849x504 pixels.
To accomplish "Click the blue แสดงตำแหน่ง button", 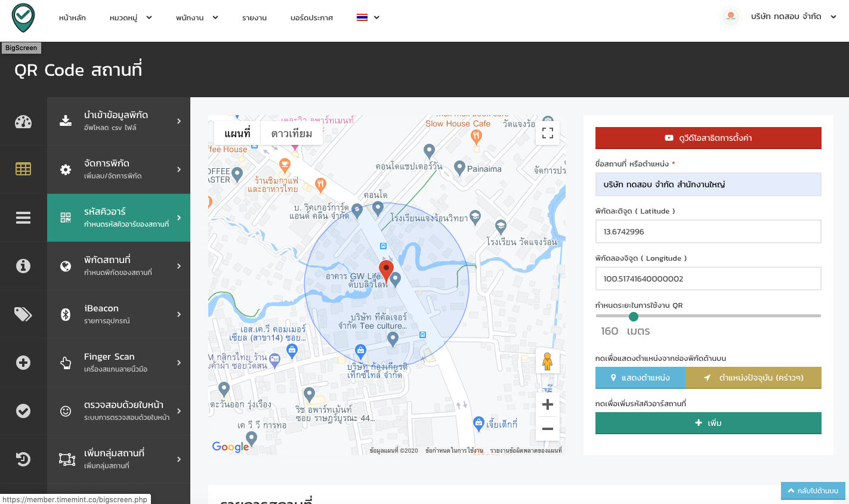I will click(640, 378).
